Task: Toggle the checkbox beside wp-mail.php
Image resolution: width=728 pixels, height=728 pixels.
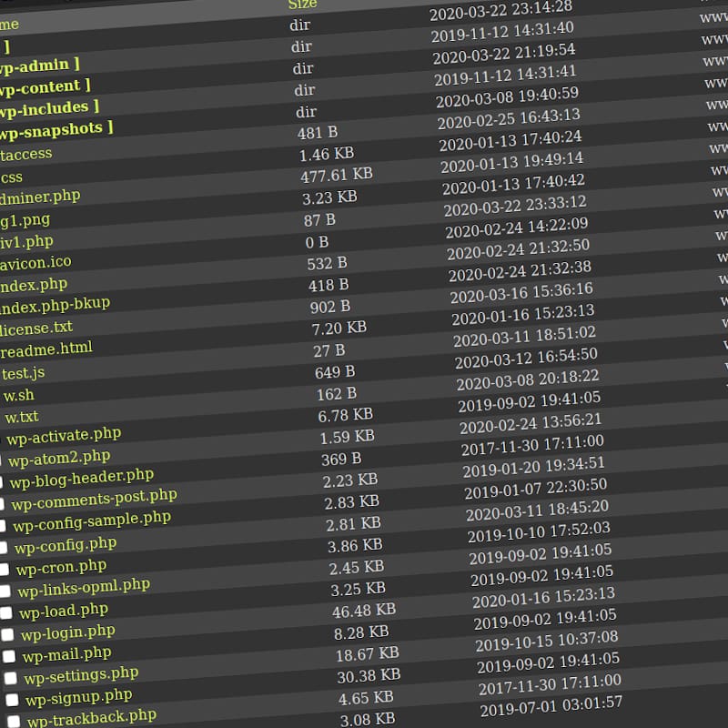Action: pyautogui.click(x=9, y=656)
